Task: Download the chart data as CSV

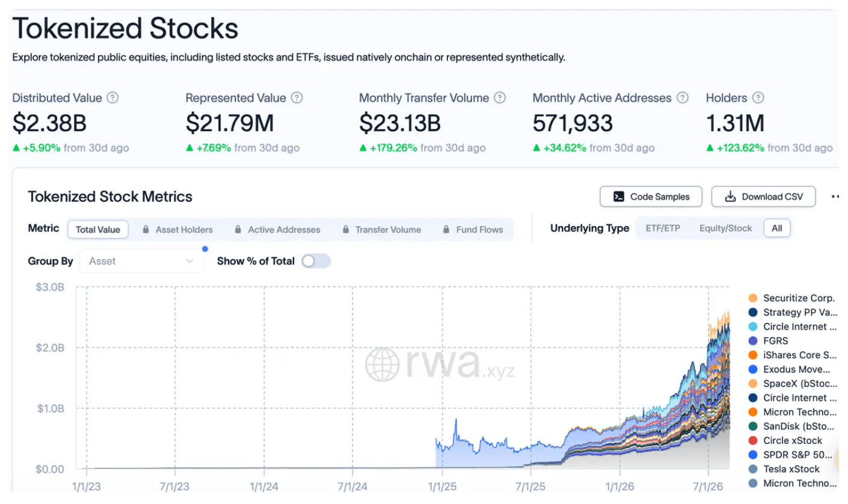Action: 764,197
